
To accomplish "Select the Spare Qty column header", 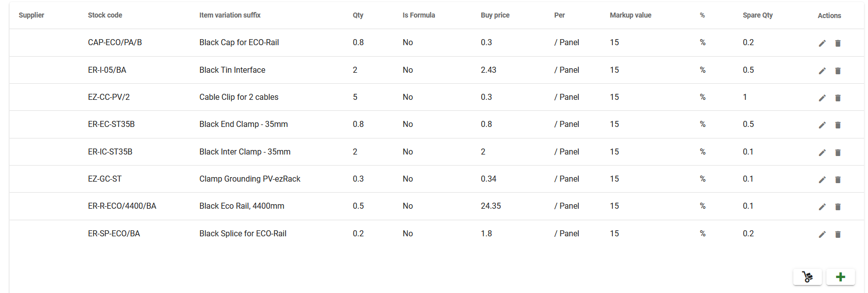I will tap(757, 15).
